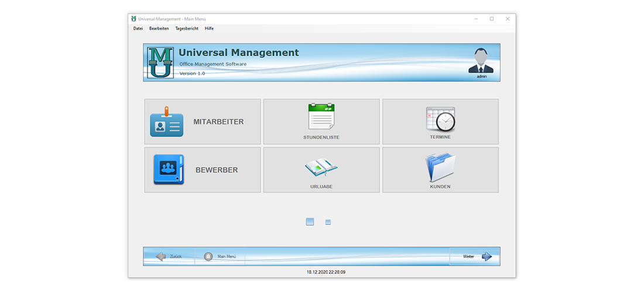Open the Hilfe menu

[209, 29]
